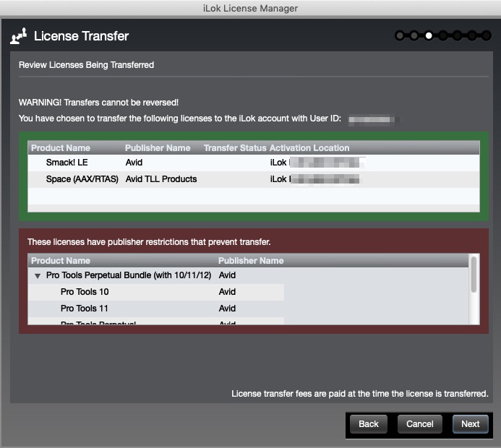
Task: Click Avid publisher cell for Smack! LE
Action: tap(134, 163)
